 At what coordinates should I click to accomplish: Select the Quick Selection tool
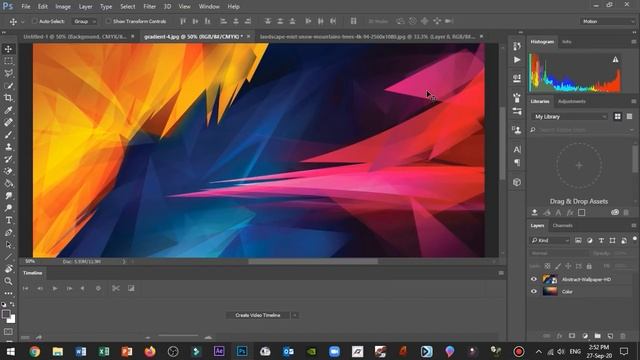pyautogui.click(x=8, y=86)
